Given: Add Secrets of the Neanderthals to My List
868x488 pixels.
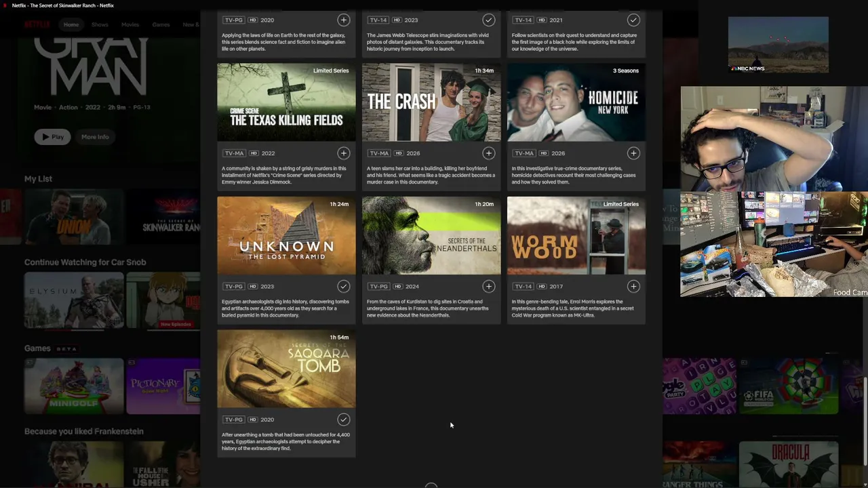Looking at the screenshot, I should point(488,287).
